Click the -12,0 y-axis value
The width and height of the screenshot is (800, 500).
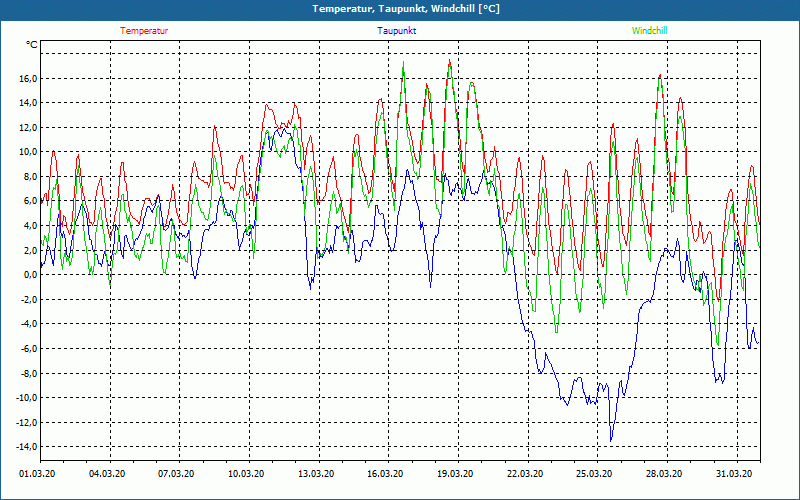(27, 422)
